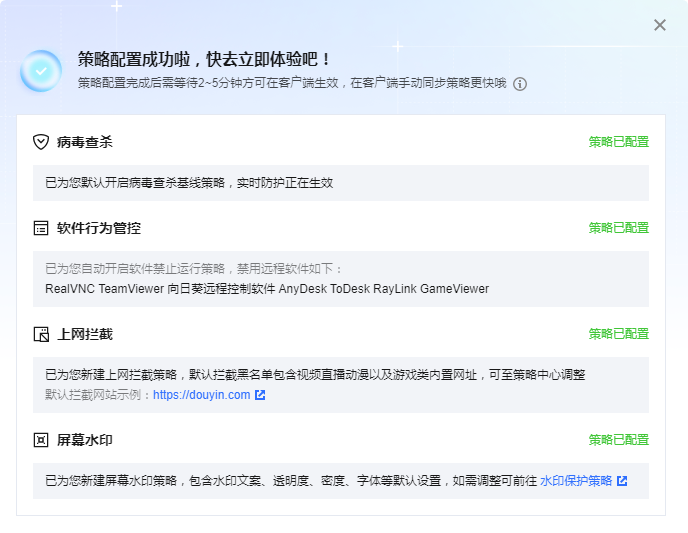Click 策略已配置 status for 上网拦截
Screen dimensions: 688x533
pyautogui.click(x=619, y=334)
